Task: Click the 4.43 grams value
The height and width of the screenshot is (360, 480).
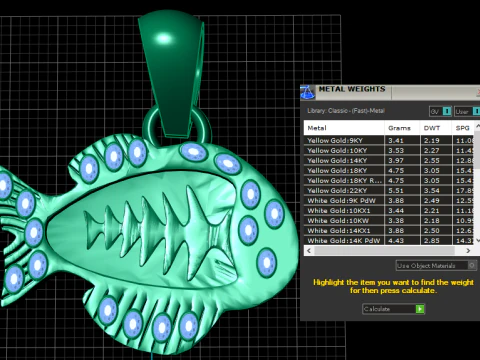Action: point(396,241)
